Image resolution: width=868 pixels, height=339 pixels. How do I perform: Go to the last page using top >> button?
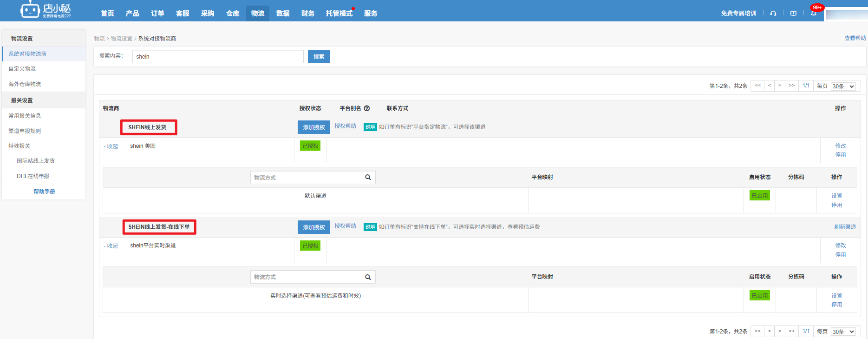[791, 86]
